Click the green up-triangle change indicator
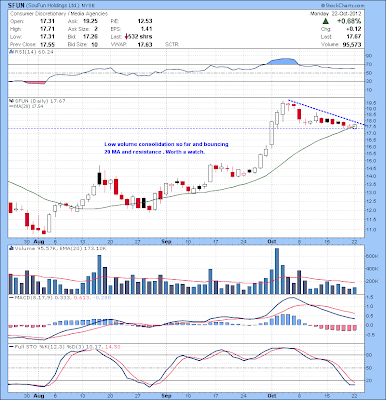The image size is (386, 400). coord(326,21)
